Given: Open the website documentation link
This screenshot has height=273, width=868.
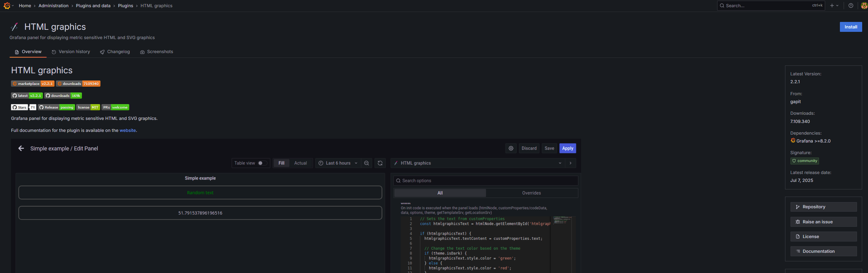Looking at the screenshot, I should click(128, 130).
